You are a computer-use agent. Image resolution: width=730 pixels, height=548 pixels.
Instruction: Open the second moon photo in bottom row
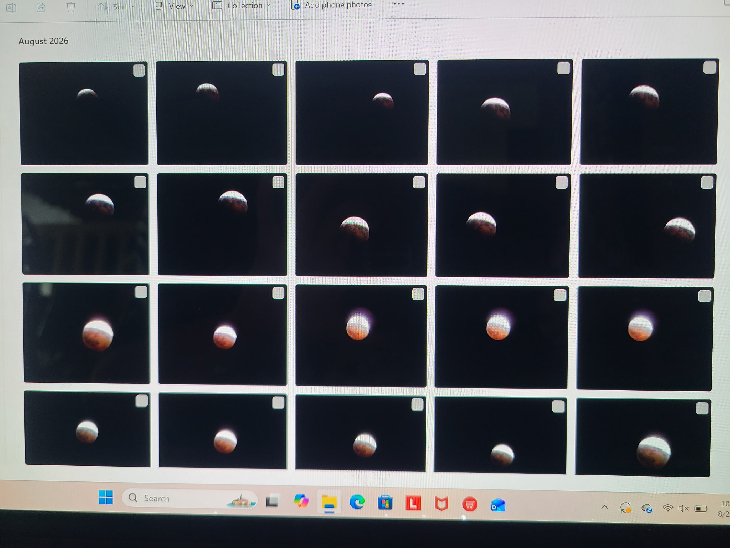(223, 430)
